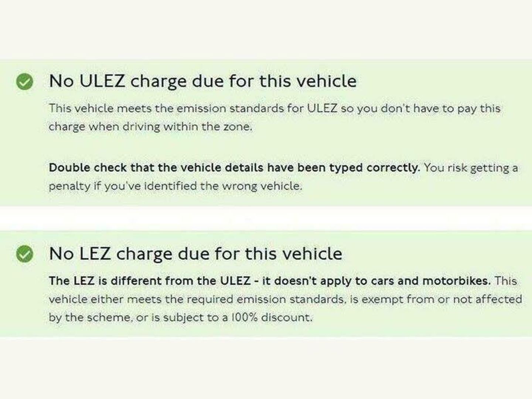
Task: Click the word "LEZ" in the second heading
Action: click(95, 254)
